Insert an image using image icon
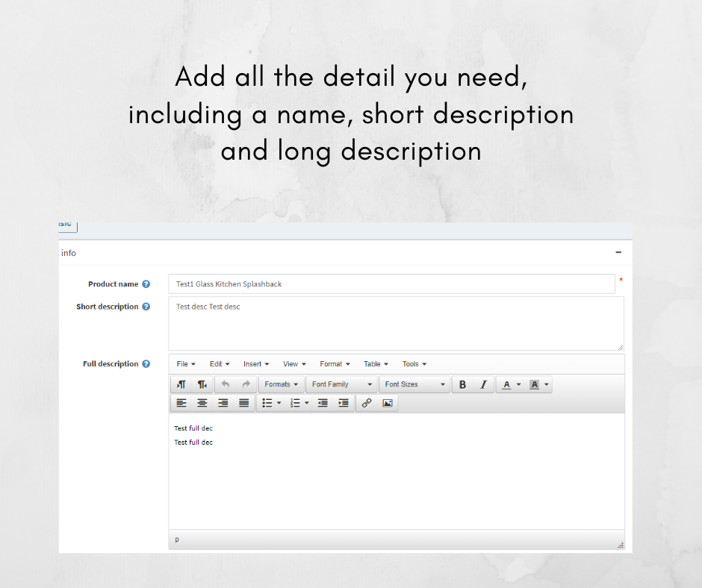Viewport: 702px width, 588px height. pyautogui.click(x=387, y=403)
